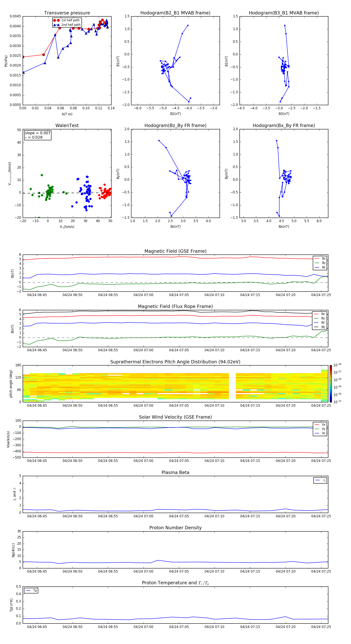
Task: Click Bz' in the Flux Rope legend
Action: click(x=320, y=323)
